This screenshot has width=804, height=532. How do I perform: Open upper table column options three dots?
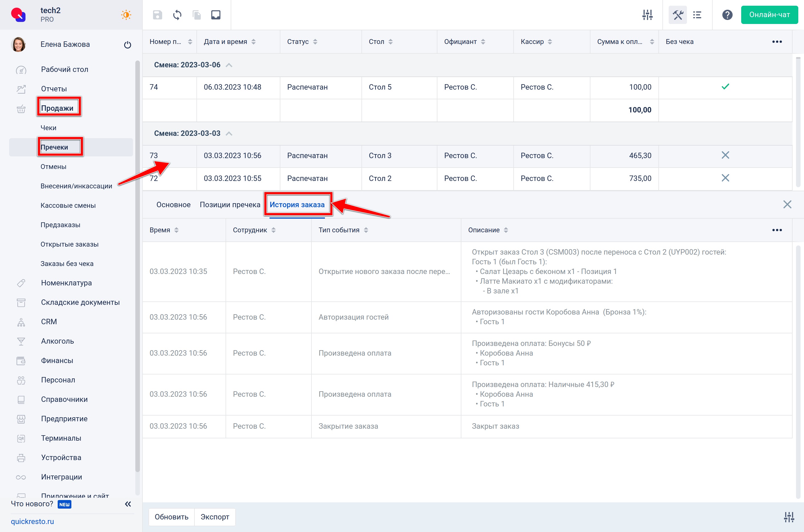coord(777,42)
